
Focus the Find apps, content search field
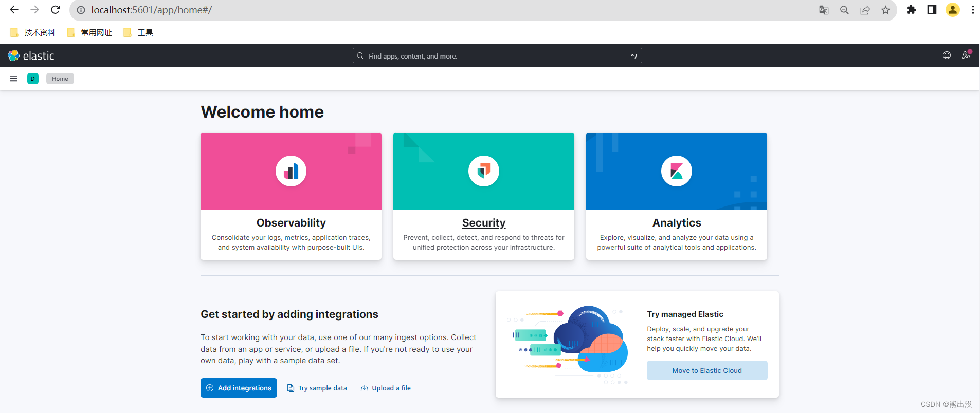[497, 55]
